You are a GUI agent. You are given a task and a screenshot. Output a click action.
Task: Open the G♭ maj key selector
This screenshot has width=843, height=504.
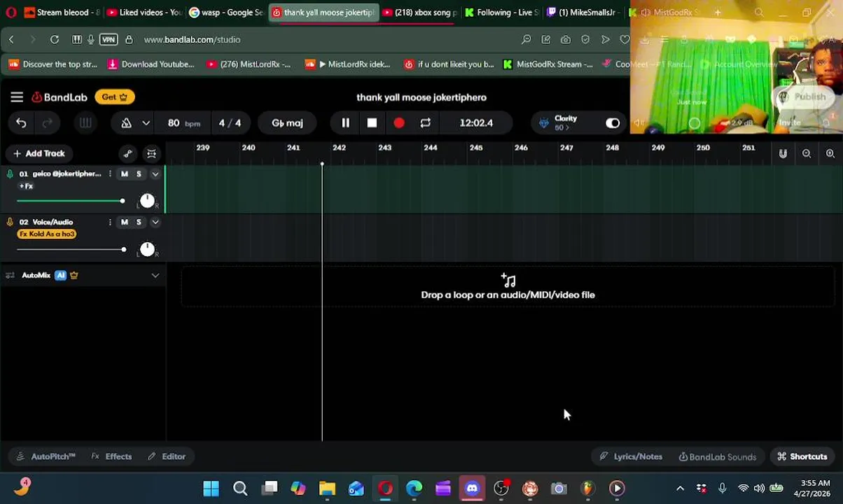[287, 123]
